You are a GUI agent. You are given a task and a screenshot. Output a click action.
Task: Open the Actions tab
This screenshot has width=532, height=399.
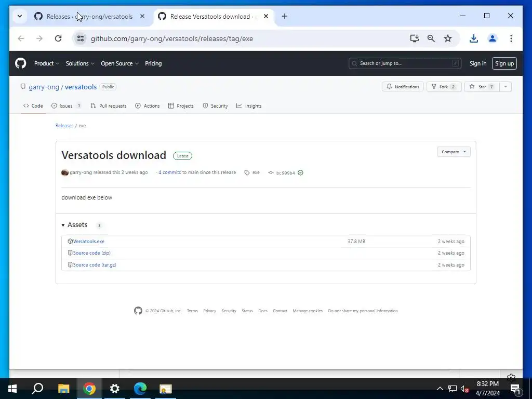[x=147, y=106]
